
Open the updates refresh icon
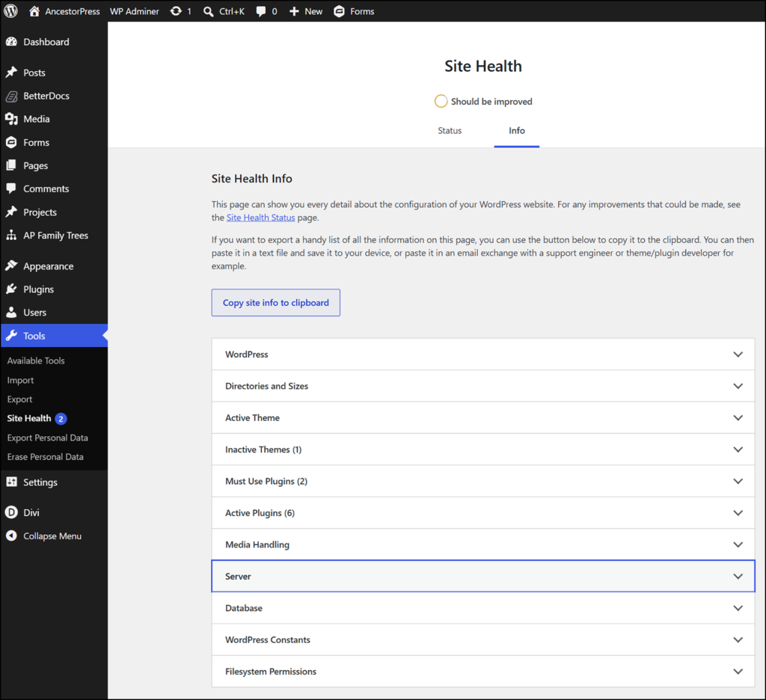click(x=176, y=10)
